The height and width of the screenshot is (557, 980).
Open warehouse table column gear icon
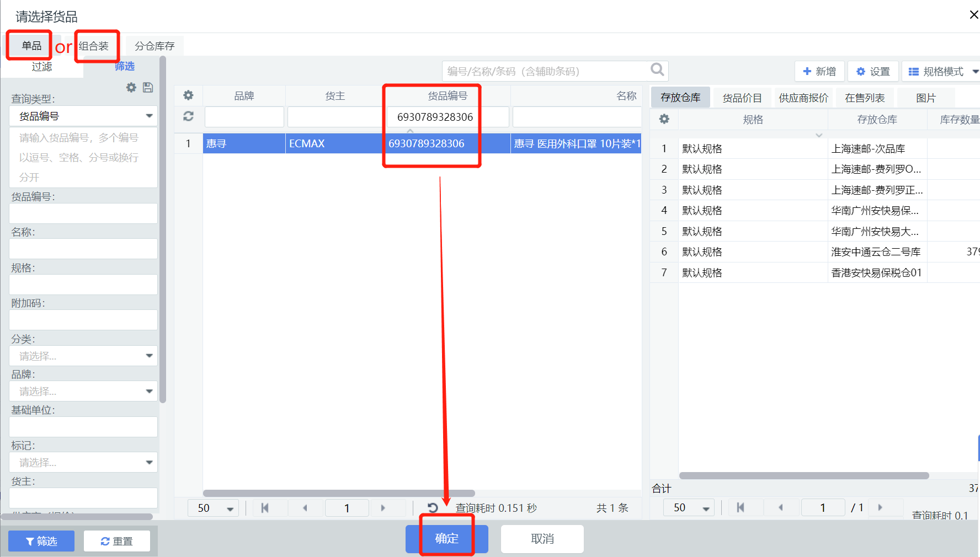click(664, 119)
